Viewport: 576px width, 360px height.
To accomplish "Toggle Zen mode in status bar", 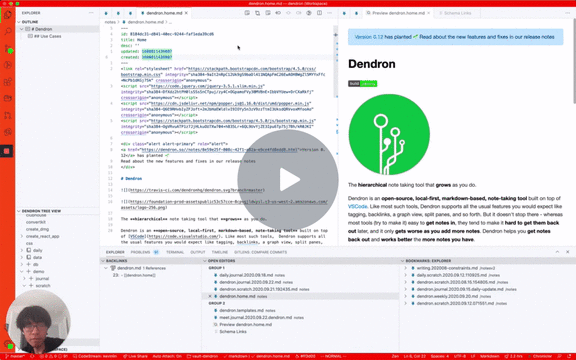I will click(395, 356).
